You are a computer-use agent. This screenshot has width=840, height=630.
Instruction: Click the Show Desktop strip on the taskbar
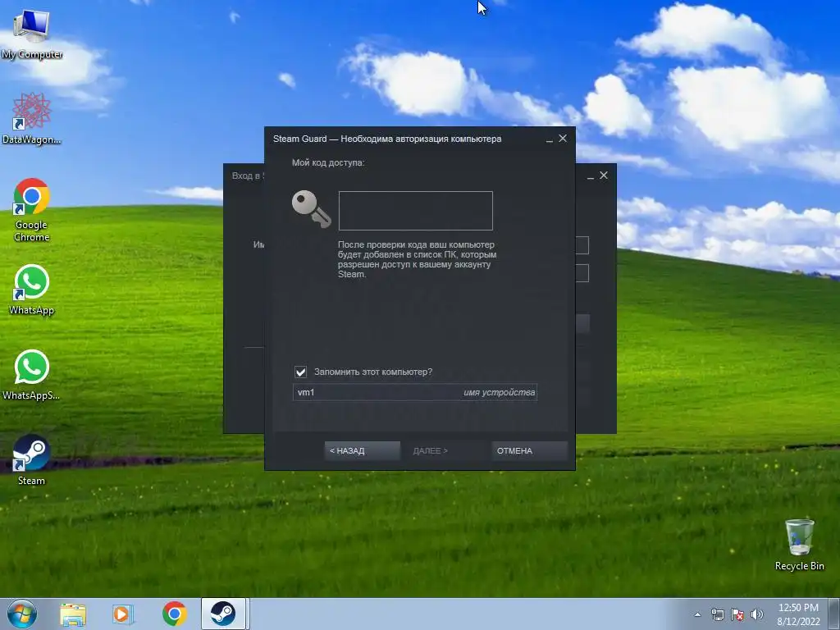(835, 614)
